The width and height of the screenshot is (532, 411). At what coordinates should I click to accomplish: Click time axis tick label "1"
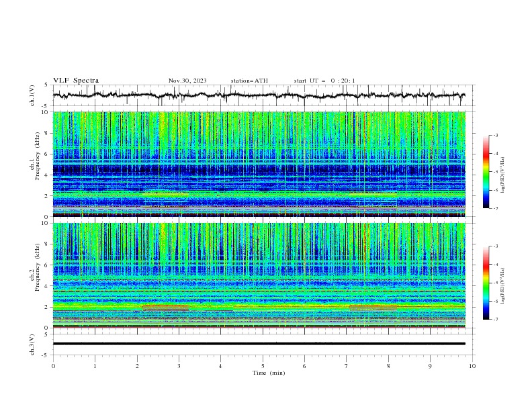[x=95, y=366]
